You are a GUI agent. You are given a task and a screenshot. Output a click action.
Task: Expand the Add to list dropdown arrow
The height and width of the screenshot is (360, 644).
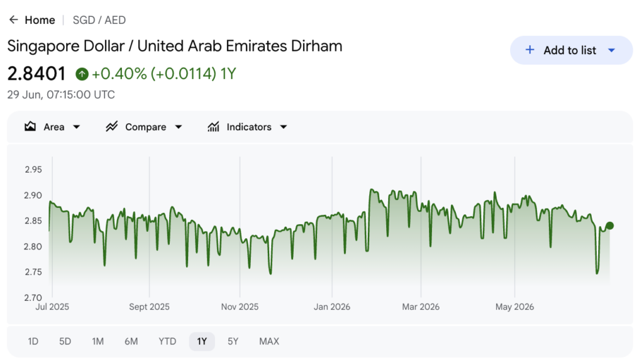[x=611, y=50]
